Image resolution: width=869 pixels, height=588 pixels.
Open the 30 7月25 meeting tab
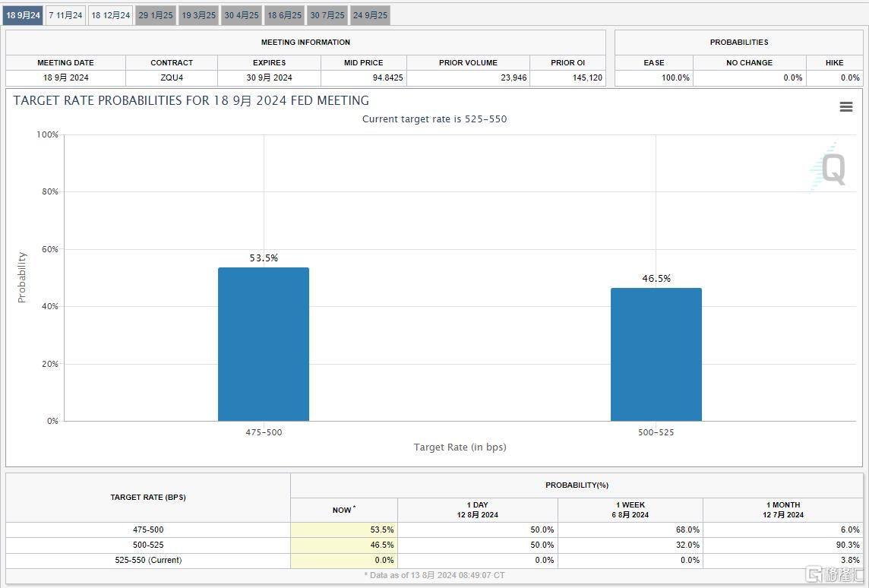327,15
